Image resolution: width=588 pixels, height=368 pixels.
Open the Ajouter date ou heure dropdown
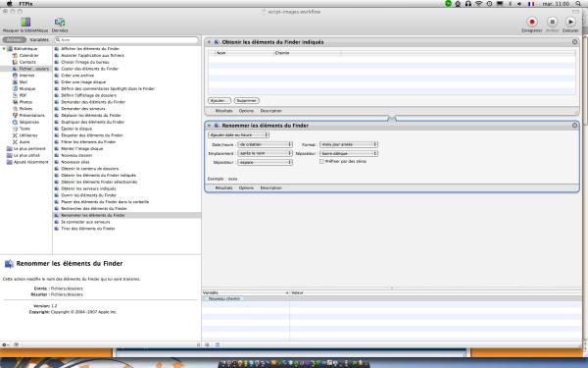click(238, 134)
